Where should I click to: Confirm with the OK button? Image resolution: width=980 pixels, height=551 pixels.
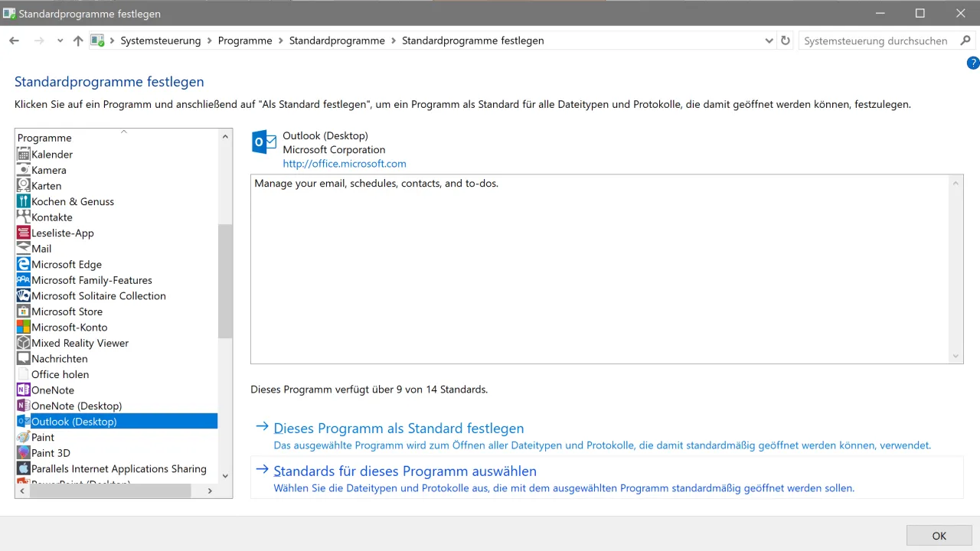(939, 536)
